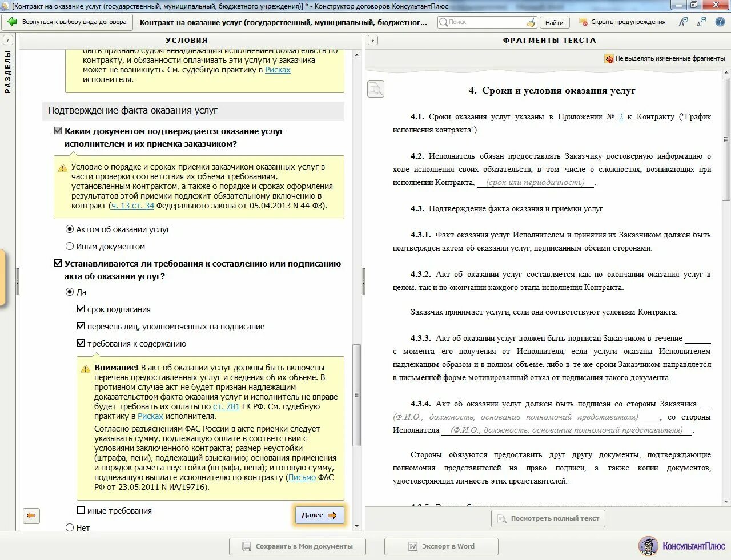Screen dimensions: 731x560
Task: Open 'Рисках' link in the Внимание note
Action: (x=150, y=416)
